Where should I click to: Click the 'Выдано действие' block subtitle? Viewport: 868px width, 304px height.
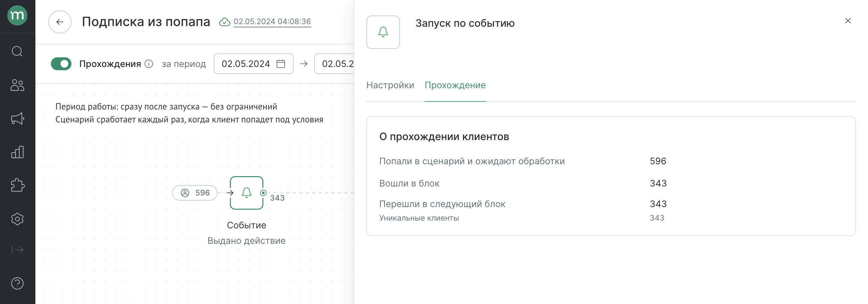click(x=246, y=241)
